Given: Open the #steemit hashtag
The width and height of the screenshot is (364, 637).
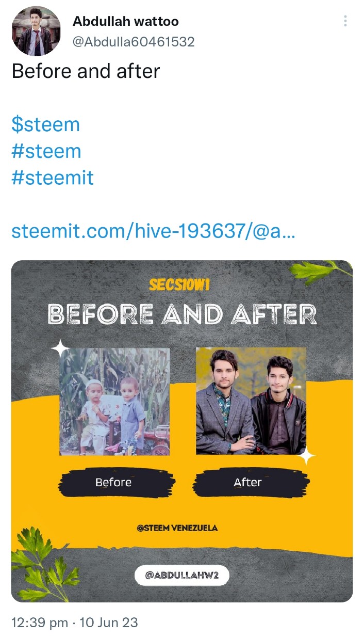Looking at the screenshot, I should pos(53,178).
